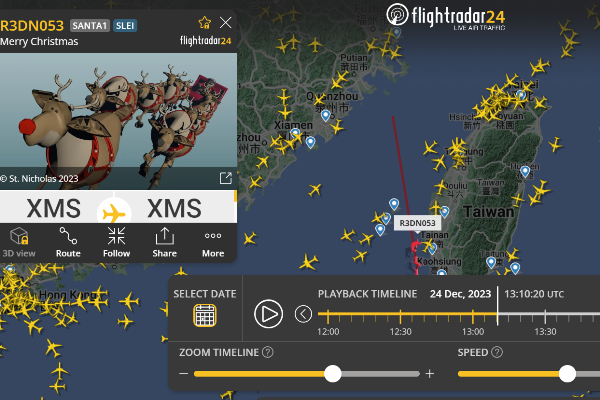Image resolution: width=600 pixels, height=400 pixels.
Task: Click the Flightradar24 logo
Action: point(446,17)
